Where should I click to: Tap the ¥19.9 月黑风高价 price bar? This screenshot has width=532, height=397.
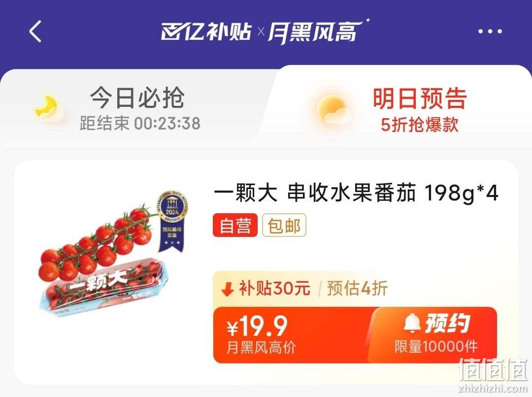(x=292, y=334)
